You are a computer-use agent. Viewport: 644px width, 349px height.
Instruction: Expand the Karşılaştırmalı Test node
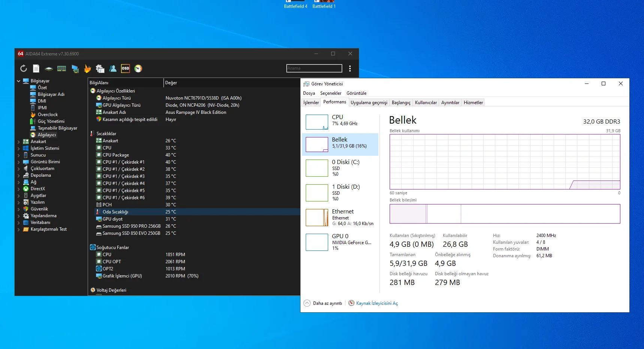coord(19,229)
